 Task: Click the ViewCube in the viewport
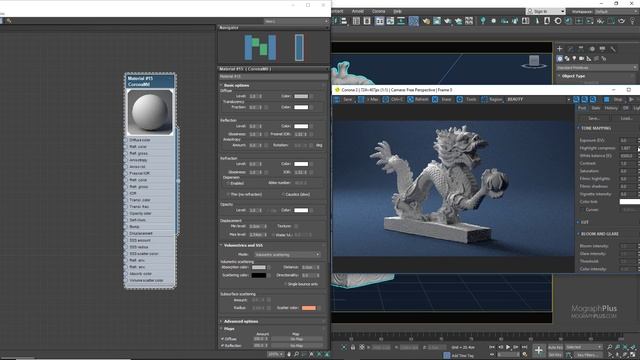click(x=534, y=62)
